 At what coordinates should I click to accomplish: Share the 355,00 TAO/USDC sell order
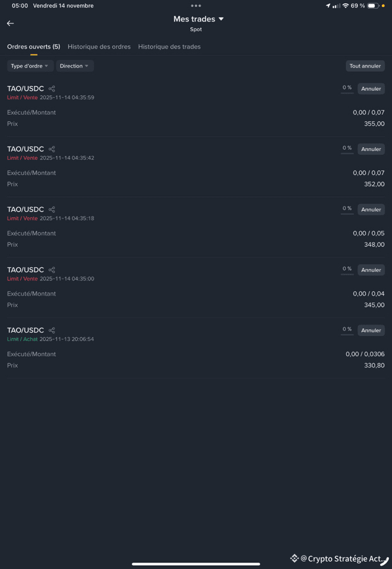(x=52, y=89)
